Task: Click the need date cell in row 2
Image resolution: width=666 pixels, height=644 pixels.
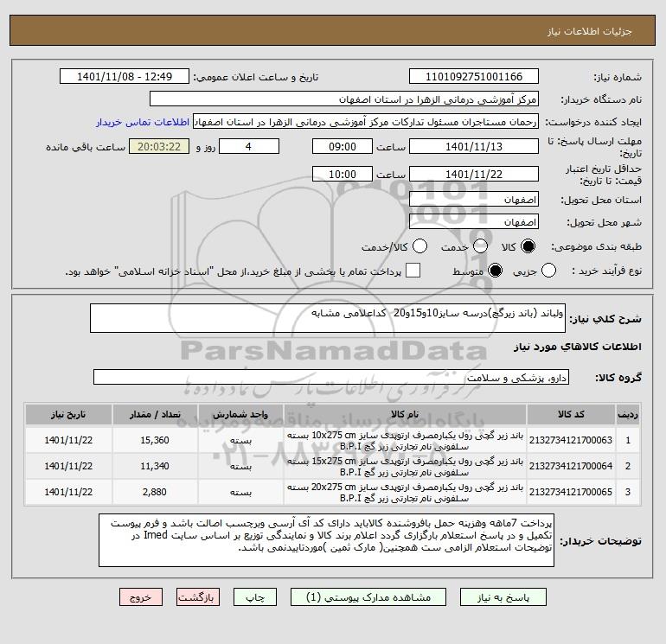Action: click(x=68, y=467)
